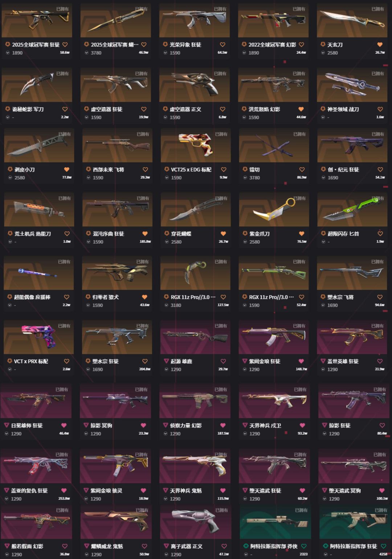The height and width of the screenshot is (559, 392).
Task: Click heart icon on 离子武器 正义
Action: click(224, 546)
